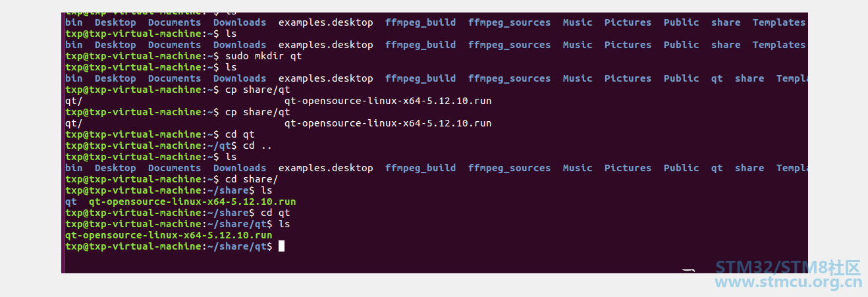Click the STM32/STM8社区 watermark text
The width and height of the screenshot is (868, 297).
tap(788, 267)
